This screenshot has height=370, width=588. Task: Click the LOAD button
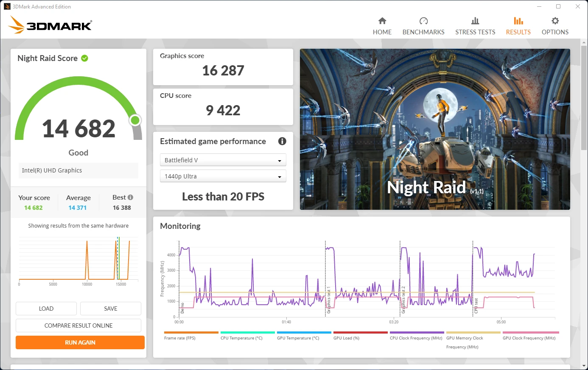(x=46, y=309)
